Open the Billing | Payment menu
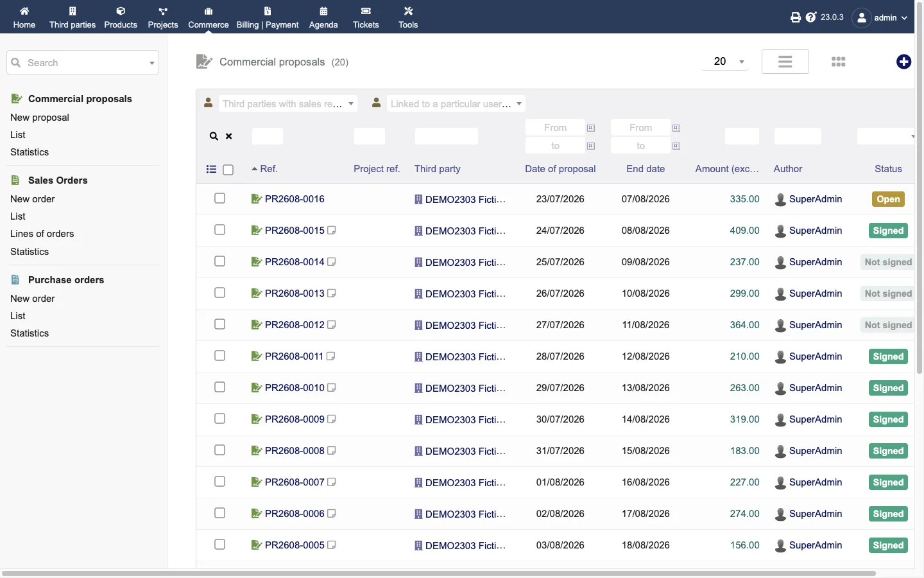This screenshot has height=578, width=924. 268,17
